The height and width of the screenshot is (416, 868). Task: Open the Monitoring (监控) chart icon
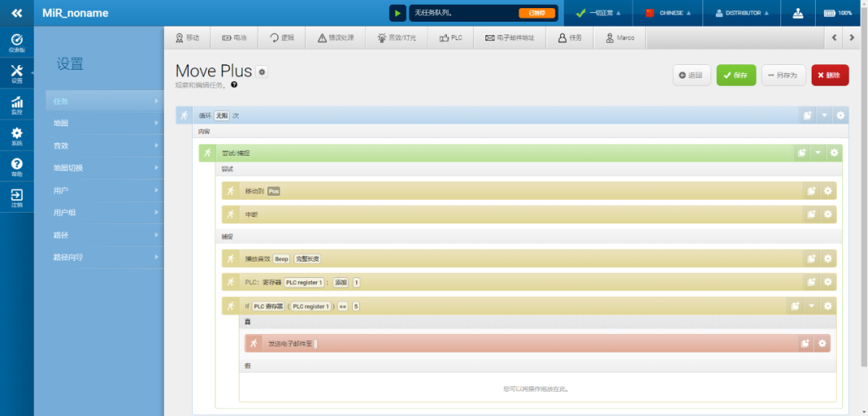(17, 105)
